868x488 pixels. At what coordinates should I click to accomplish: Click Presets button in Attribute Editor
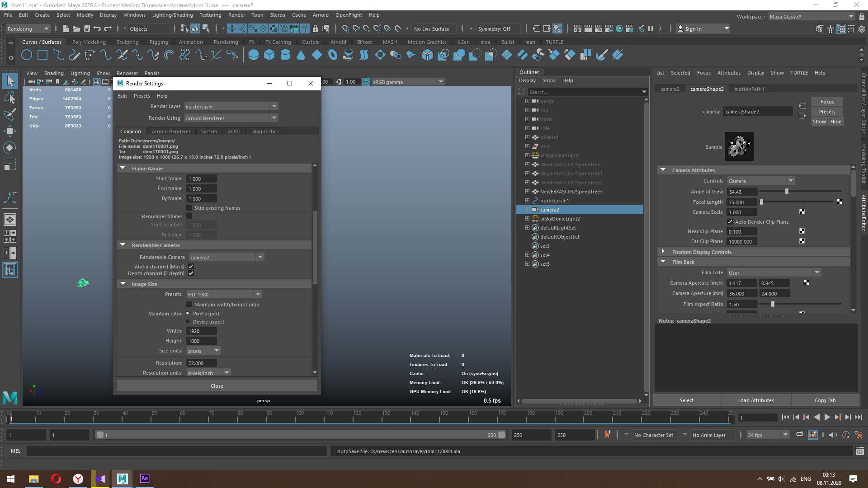[827, 112]
